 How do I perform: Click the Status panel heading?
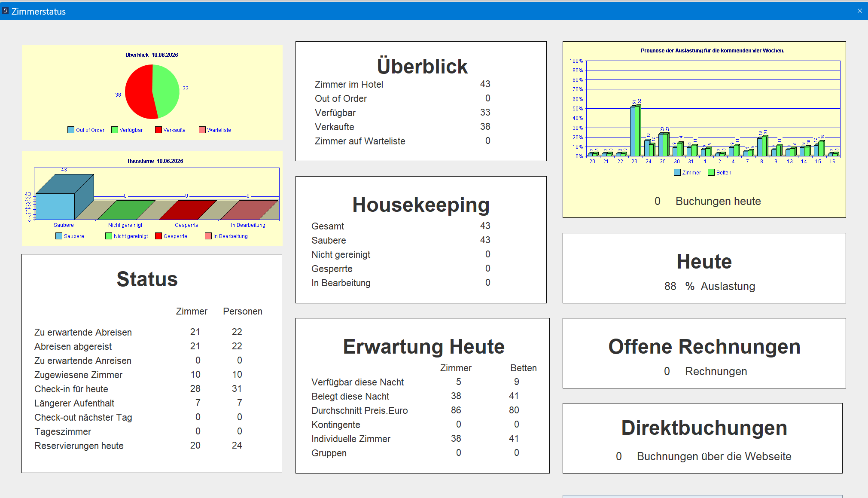tap(147, 279)
